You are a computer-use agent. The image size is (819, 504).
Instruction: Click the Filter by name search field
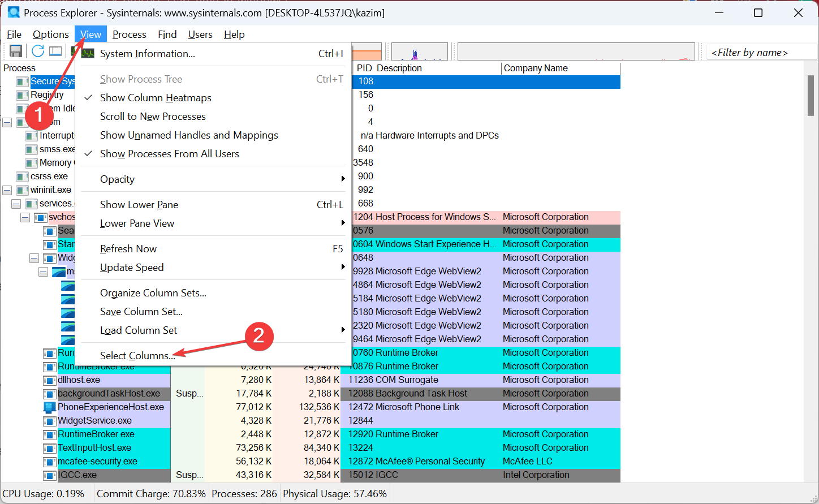pos(761,52)
